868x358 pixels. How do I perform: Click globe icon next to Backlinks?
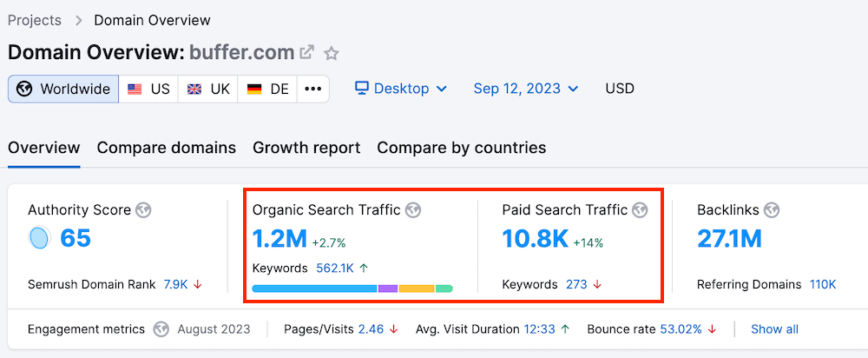772,209
